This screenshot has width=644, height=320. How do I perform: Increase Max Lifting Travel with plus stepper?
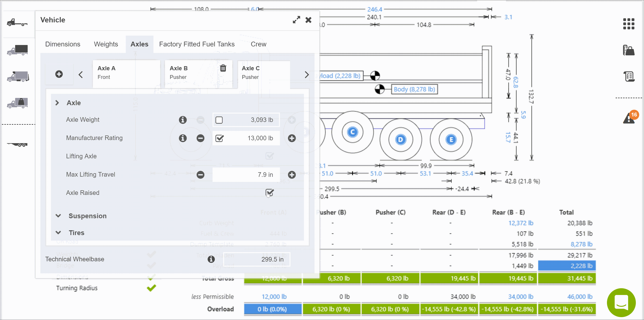click(x=291, y=175)
